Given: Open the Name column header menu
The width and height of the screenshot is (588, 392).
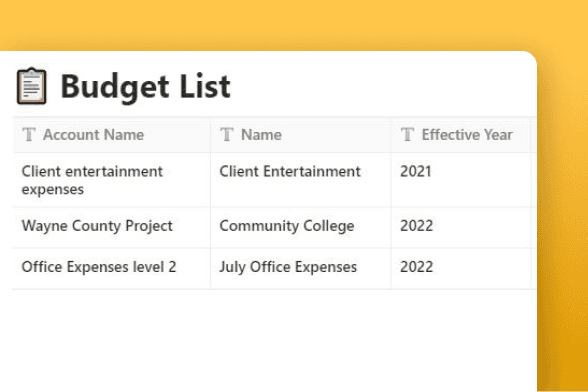Looking at the screenshot, I should [301, 135].
